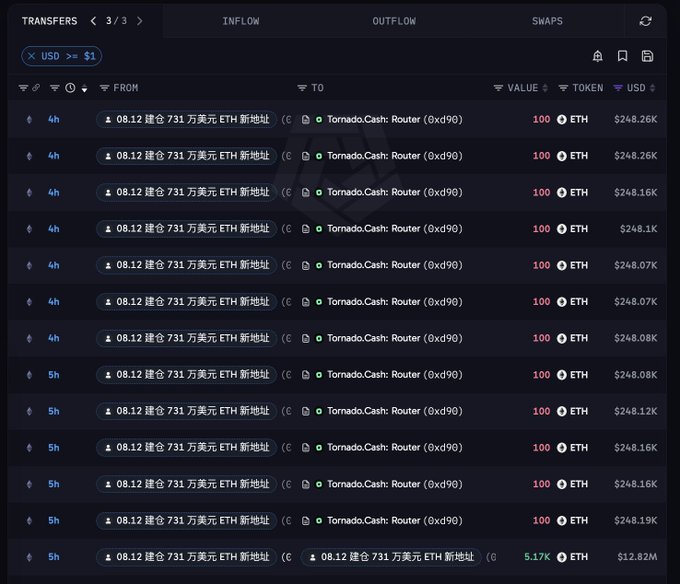Click the contract icon in the $248.19K row
The image size is (680, 584).
(306, 521)
